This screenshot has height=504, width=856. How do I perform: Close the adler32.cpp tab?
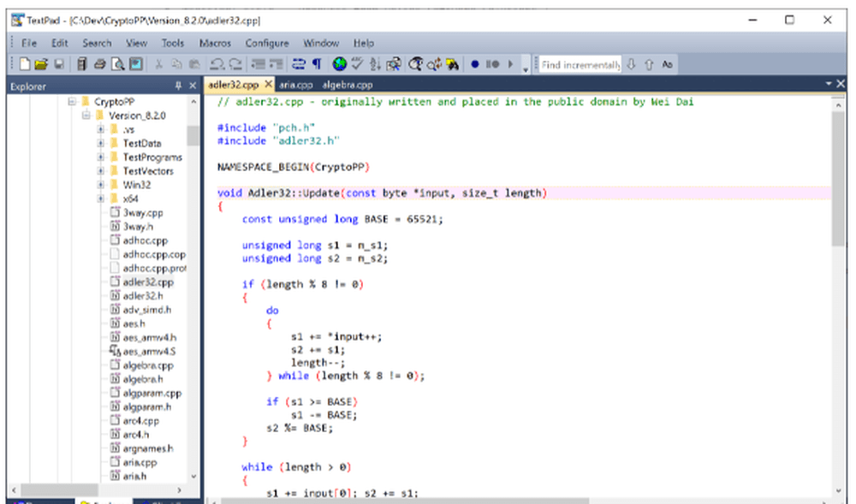(x=268, y=85)
